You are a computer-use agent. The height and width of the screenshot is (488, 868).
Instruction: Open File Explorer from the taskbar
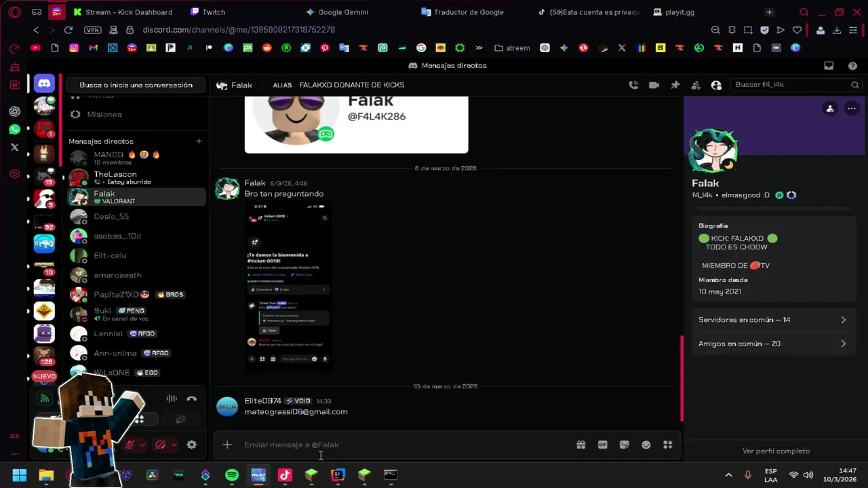46,475
